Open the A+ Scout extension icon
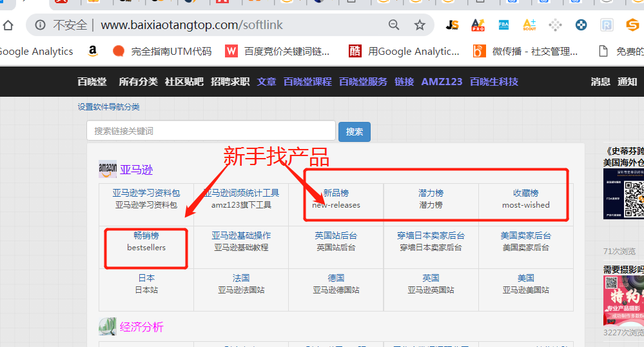 tap(529, 25)
